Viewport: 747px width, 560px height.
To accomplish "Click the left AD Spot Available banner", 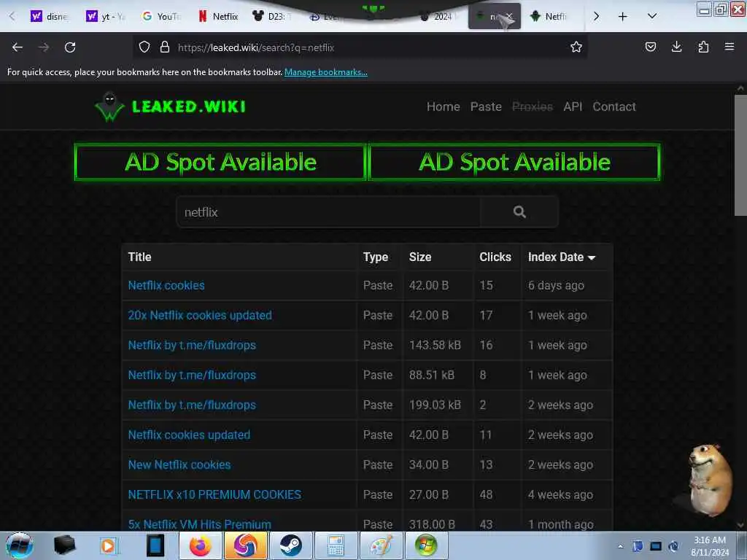I will point(220,162).
